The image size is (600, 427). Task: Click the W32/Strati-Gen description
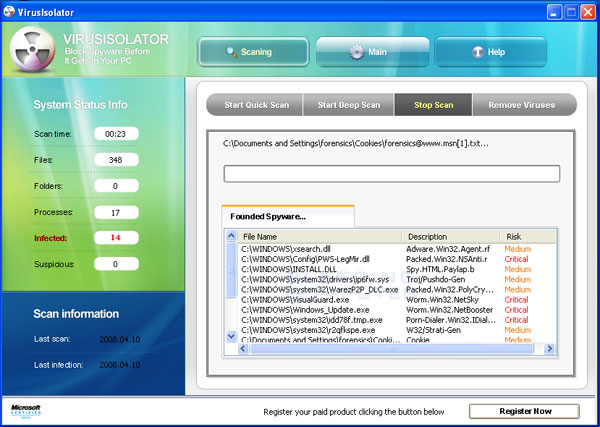[x=433, y=330]
